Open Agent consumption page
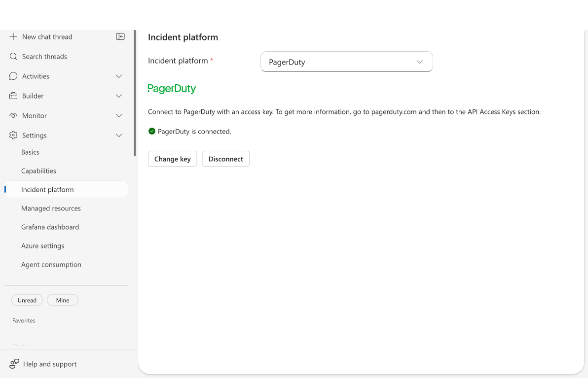588x378 pixels. click(x=51, y=265)
